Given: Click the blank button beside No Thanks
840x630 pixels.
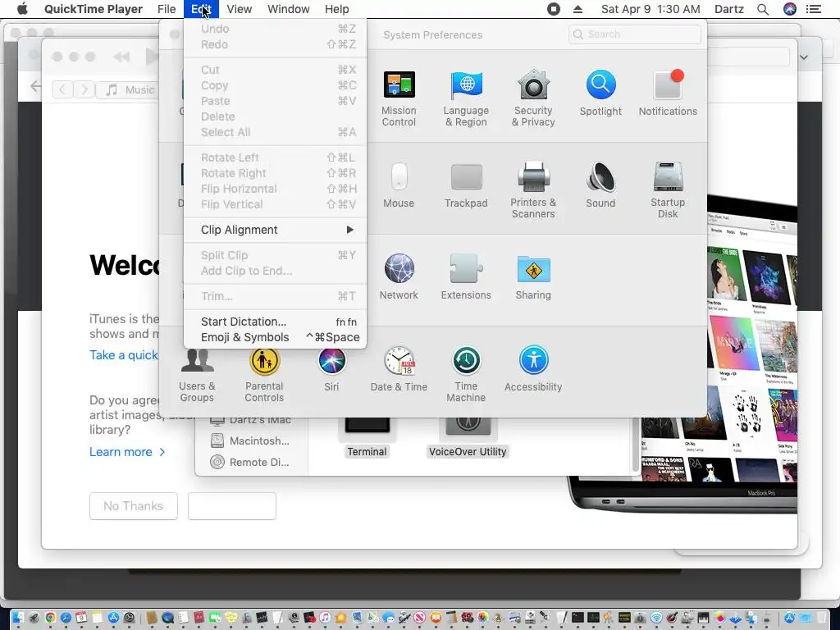Looking at the screenshot, I should pyautogui.click(x=232, y=505).
